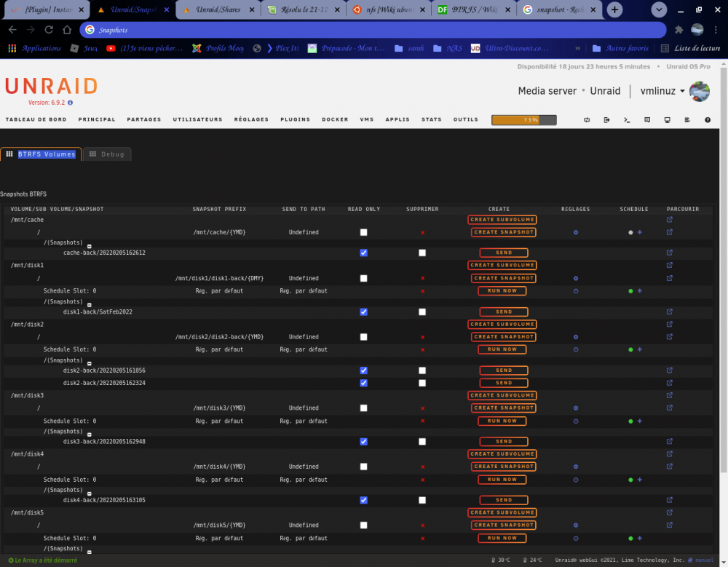Open DOCKER menu item

335,119
